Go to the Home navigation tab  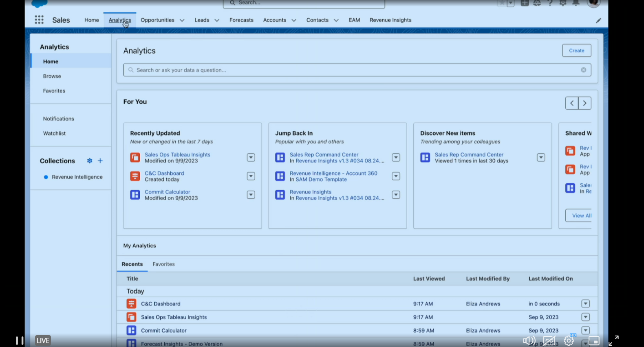92,20
